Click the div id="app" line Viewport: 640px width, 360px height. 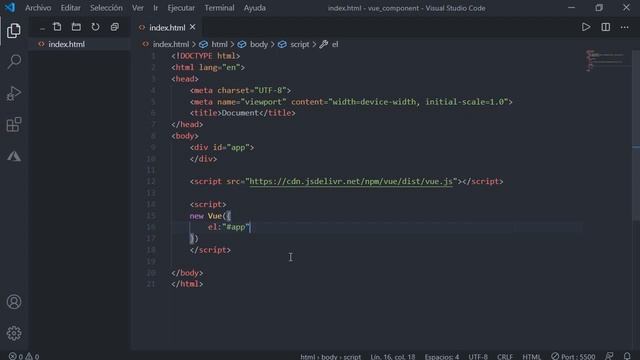pyautogui.click(x=222, y=147)
